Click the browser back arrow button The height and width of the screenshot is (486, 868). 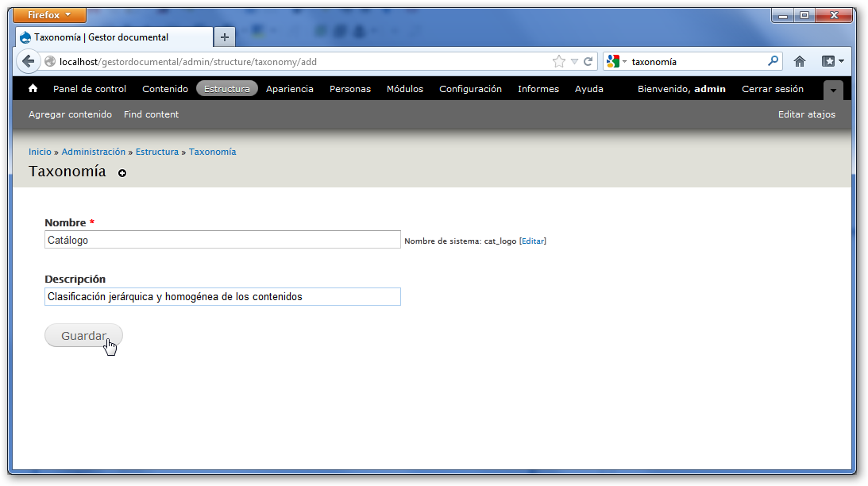click(x=28, y=61)
